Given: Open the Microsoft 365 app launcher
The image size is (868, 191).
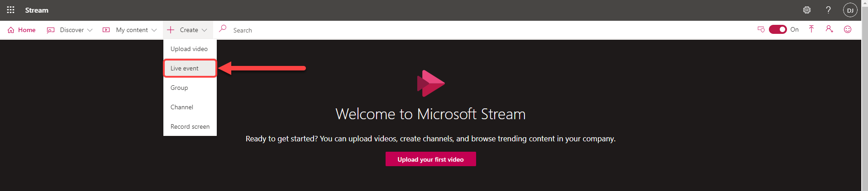Looking at the screenshot, I should click(10, 10).
